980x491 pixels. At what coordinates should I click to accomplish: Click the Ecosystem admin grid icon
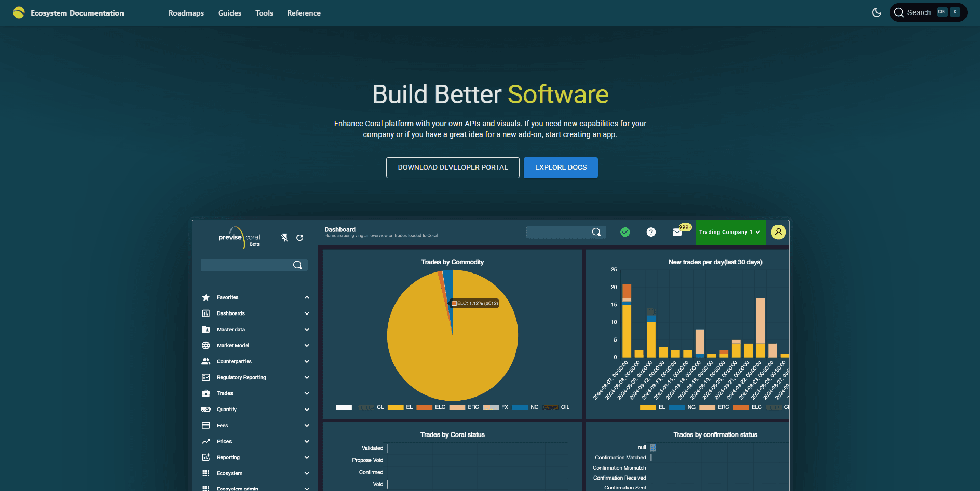point(206,488)
